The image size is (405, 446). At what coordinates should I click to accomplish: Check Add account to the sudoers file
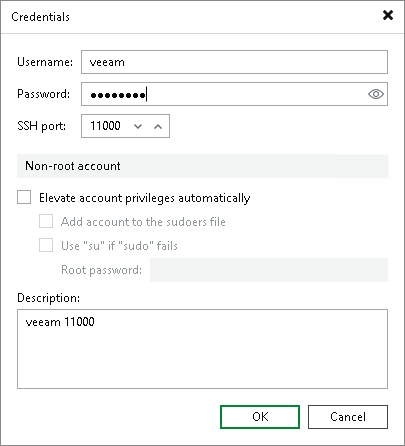pos(46,221)
